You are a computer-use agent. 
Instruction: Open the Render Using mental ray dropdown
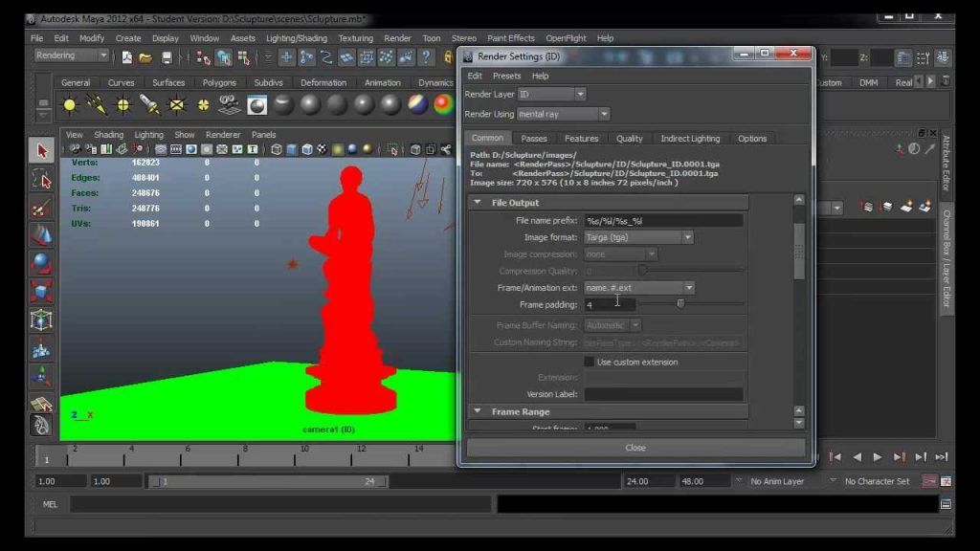[563, 115]
